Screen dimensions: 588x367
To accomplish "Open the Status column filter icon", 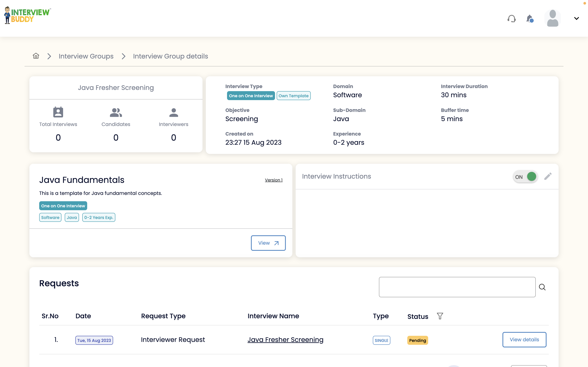I will (440, 316).
